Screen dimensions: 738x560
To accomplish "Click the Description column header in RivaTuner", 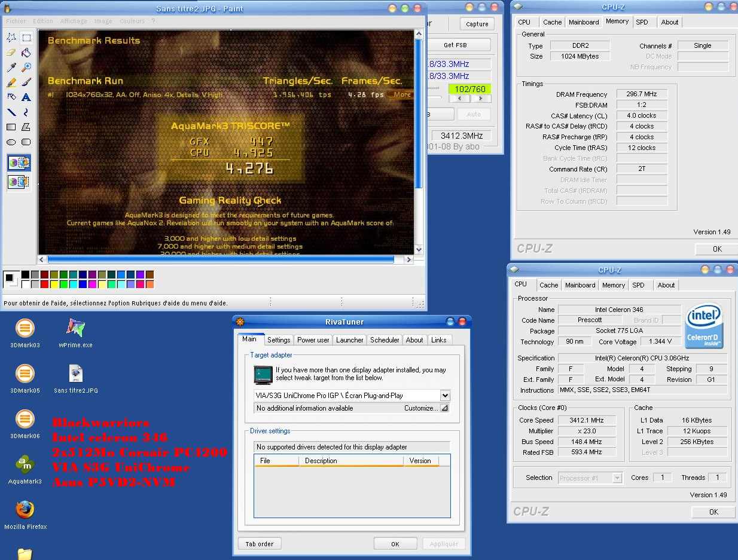I will 351,461.
